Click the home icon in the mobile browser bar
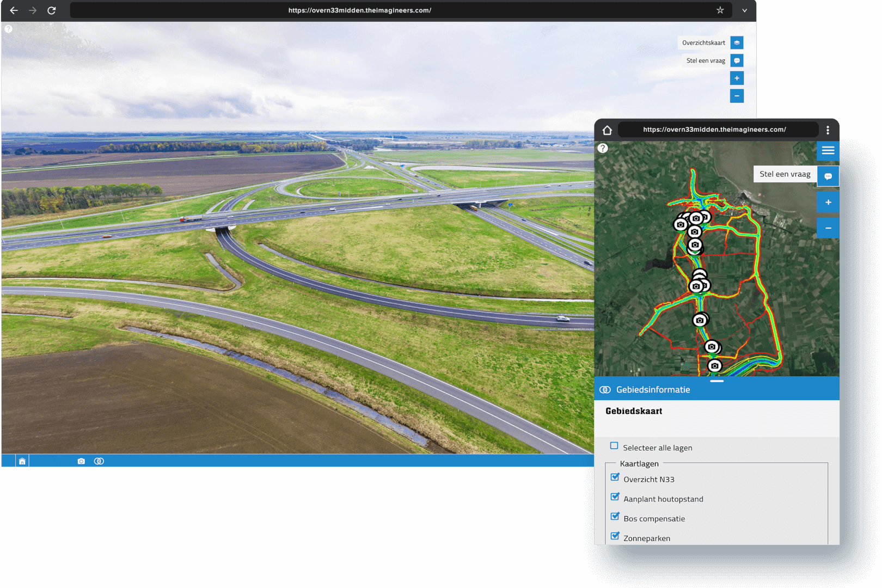 click(607, 130)
